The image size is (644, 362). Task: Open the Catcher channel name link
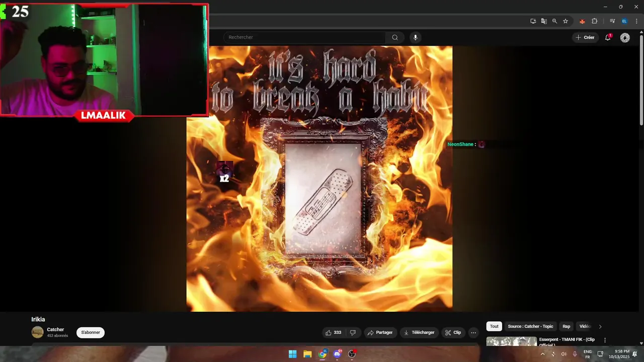(55, 329)
